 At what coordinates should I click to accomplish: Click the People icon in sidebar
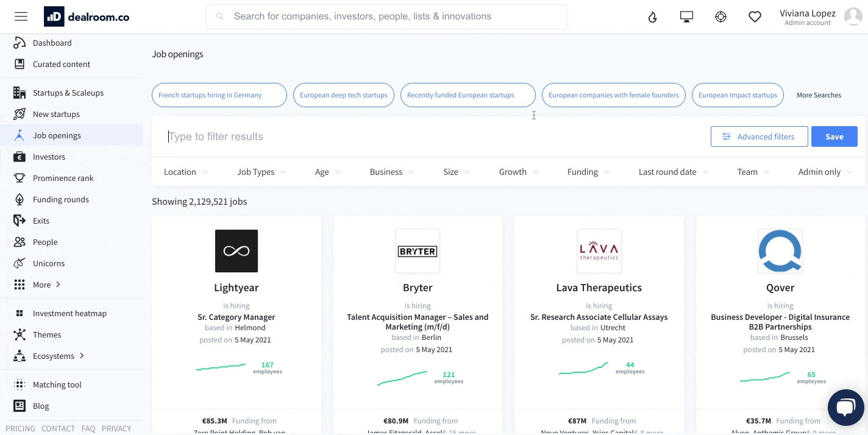point(20,242)
